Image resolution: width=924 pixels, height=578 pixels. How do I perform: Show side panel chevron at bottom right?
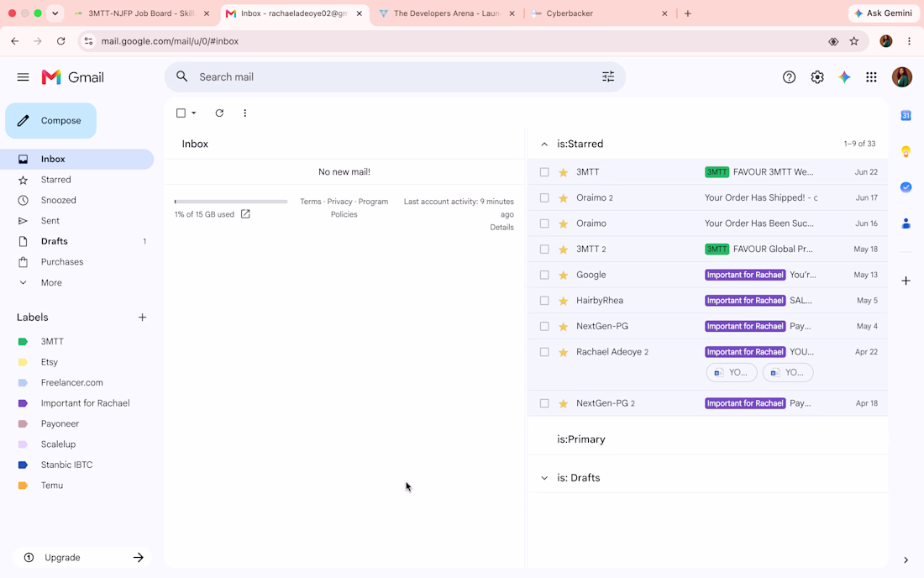click(906, 560)
